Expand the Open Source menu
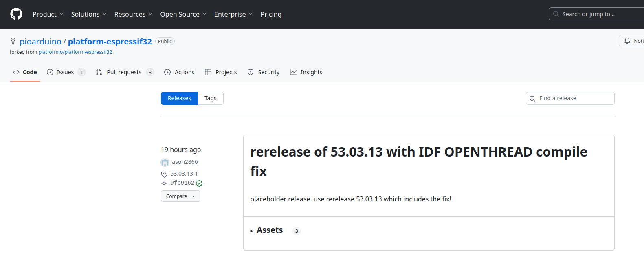The height and width of the screenshot is (256, 644). [x=183, y=14]
